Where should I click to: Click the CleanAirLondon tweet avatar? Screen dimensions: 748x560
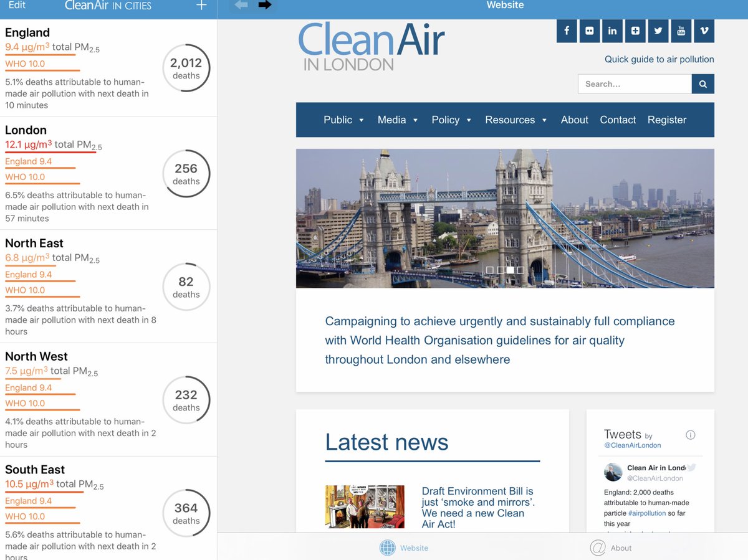pos(613,472)
